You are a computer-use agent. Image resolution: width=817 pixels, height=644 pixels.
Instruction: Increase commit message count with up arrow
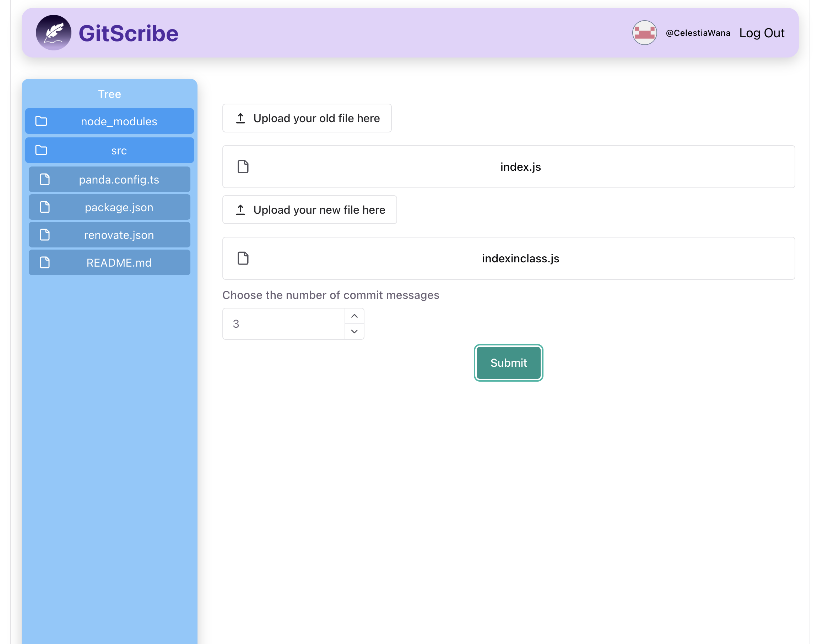(x=354, y=316)
